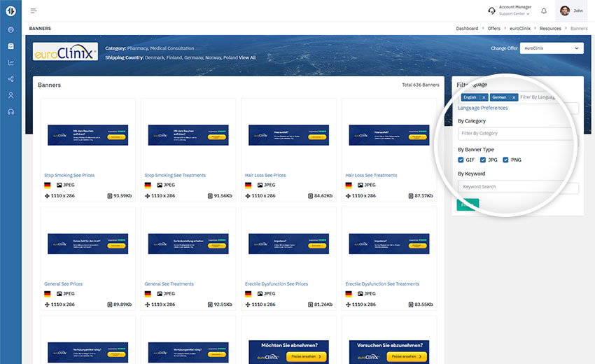Open General See Prices link
The height and width of the screenshot is (364, 595).
(x=64, y=284)
